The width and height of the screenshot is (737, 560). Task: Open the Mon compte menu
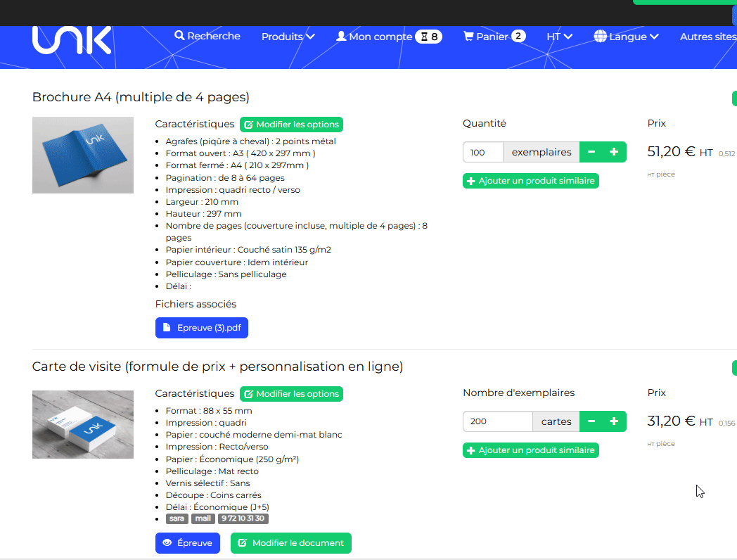(388, 37)
